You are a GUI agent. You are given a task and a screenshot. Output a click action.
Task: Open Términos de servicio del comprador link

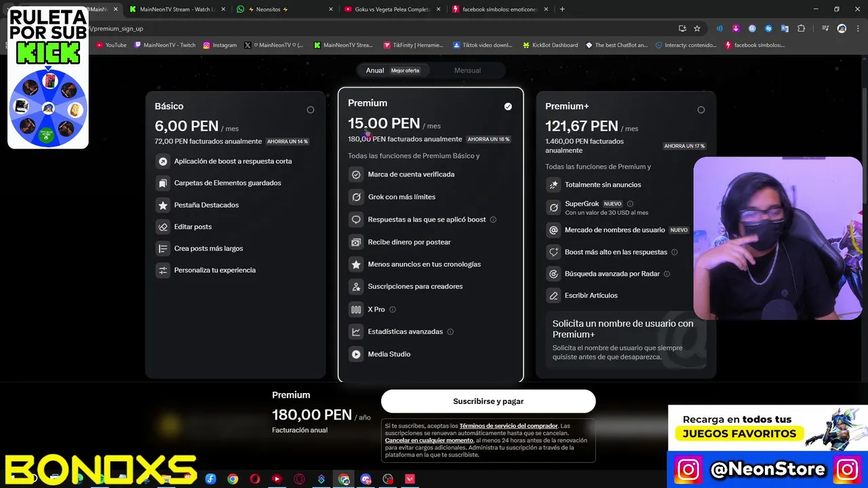pos(509,426)
